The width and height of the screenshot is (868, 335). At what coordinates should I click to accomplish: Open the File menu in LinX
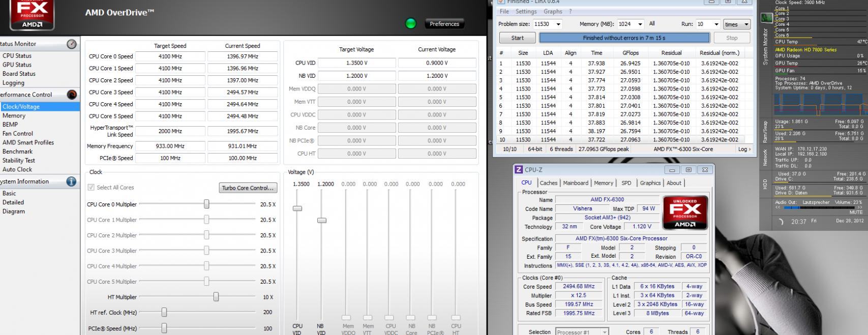pos(504,11)
